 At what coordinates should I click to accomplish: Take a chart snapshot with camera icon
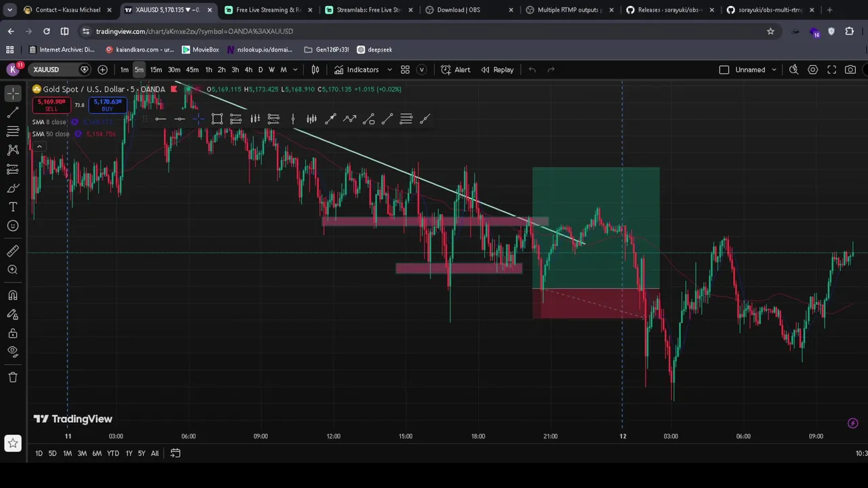(850, 70)
